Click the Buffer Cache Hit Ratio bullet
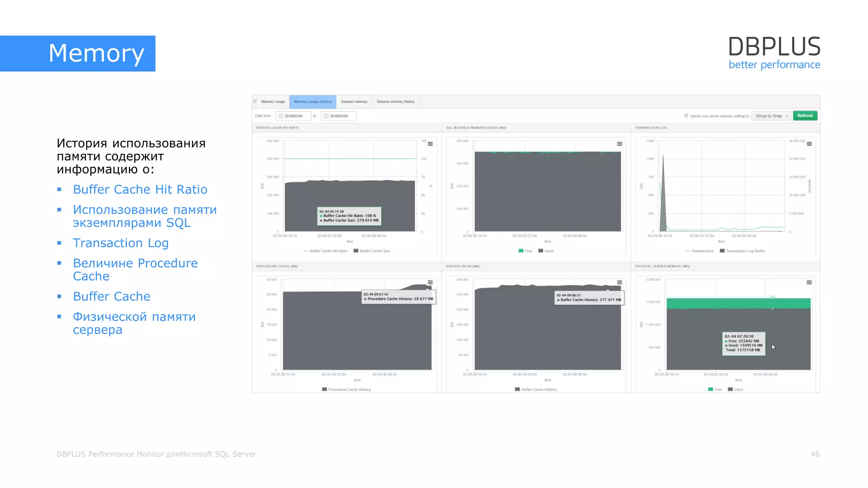Screen dimensions: 868x488 click(140, 189)
